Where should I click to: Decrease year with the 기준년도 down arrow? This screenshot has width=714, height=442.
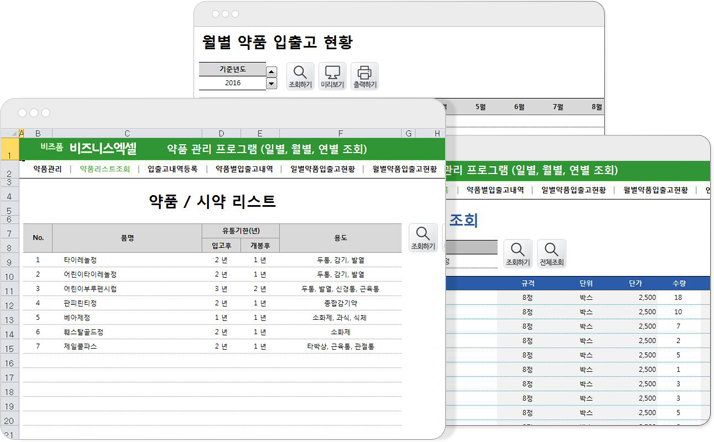point(271,84)
